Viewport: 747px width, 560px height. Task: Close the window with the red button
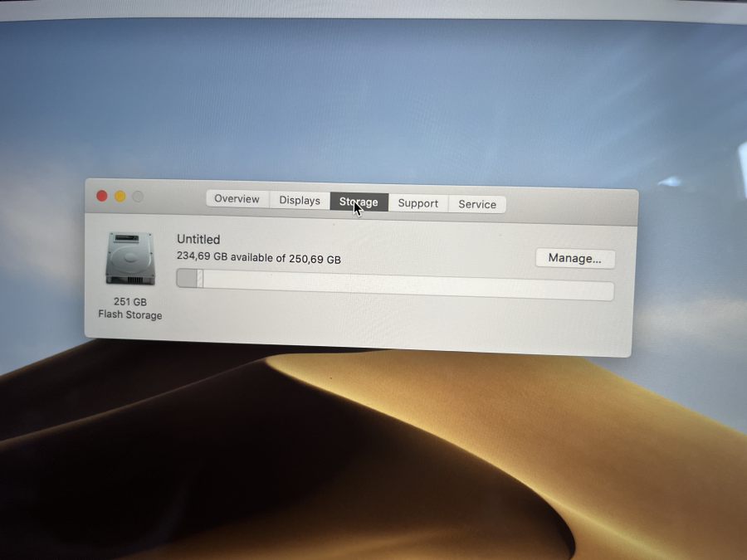click(102, 196)
